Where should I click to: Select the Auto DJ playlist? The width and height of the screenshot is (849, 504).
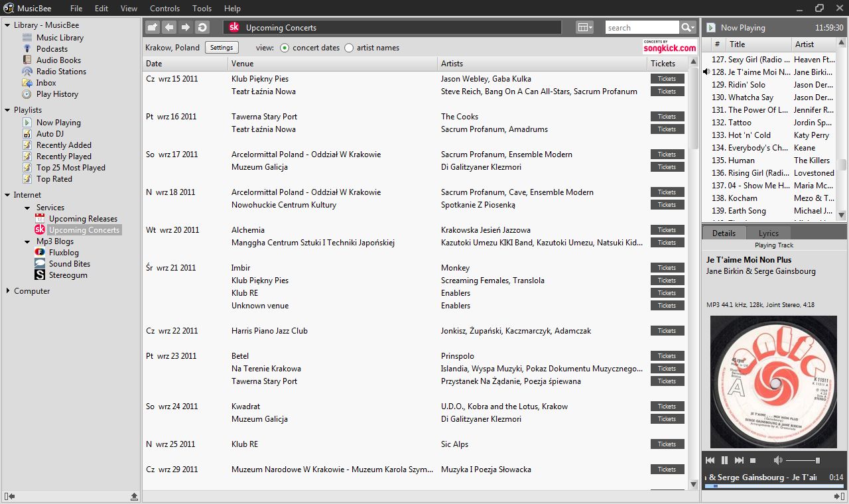coord(50,134)
